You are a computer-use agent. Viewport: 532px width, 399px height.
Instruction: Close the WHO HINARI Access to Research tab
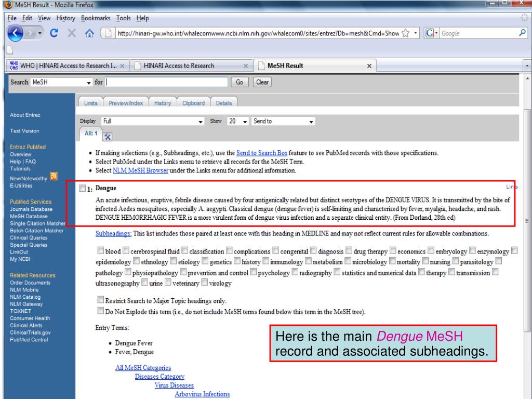[x=122, y=66]
